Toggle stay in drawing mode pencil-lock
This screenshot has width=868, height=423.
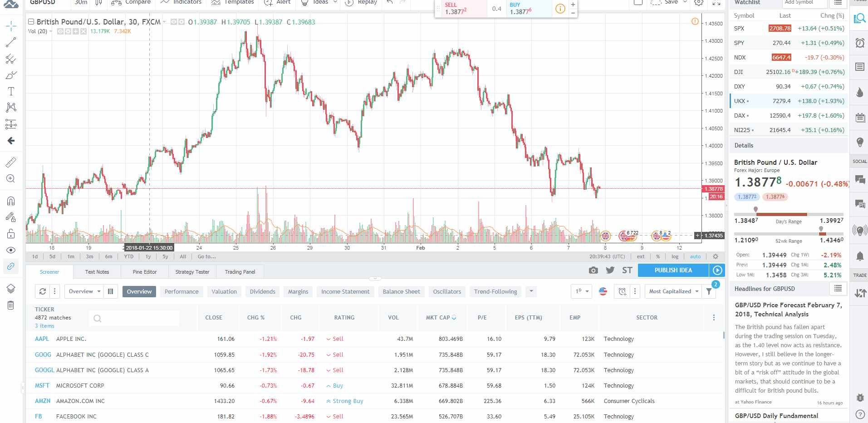[11, 217]
